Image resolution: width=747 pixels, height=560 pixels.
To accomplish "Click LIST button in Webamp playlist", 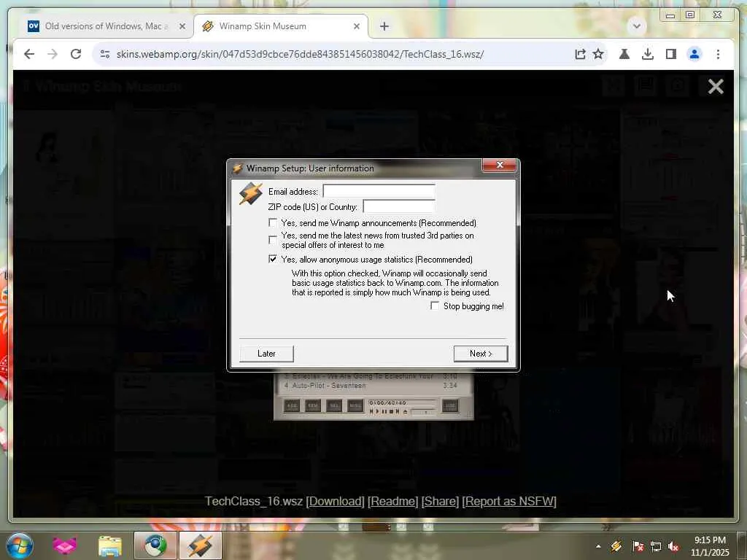I will click(449, 405).
